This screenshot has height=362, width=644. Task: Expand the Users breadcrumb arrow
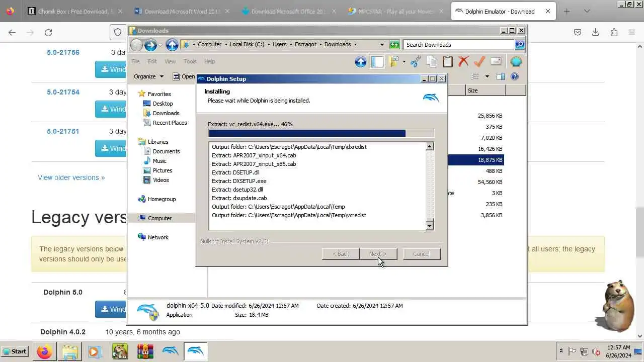click(291, 45)
